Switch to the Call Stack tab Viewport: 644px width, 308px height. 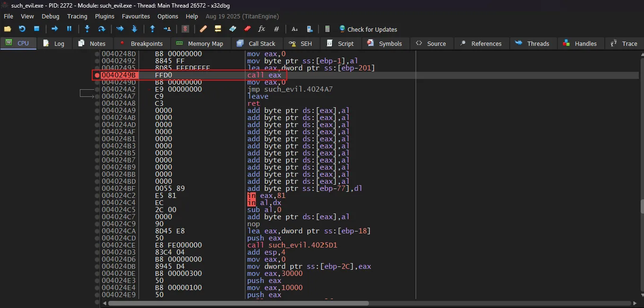256,43
